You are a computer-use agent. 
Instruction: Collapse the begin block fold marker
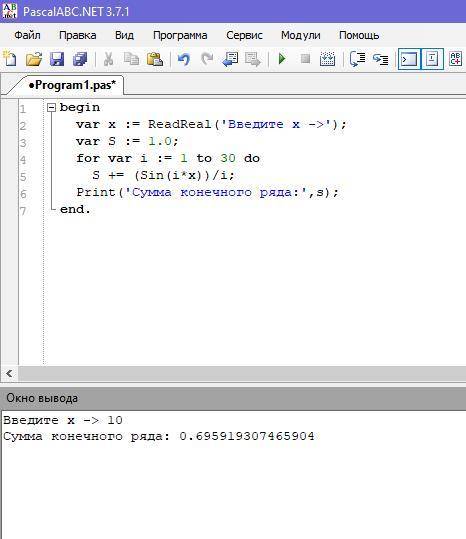51,108
